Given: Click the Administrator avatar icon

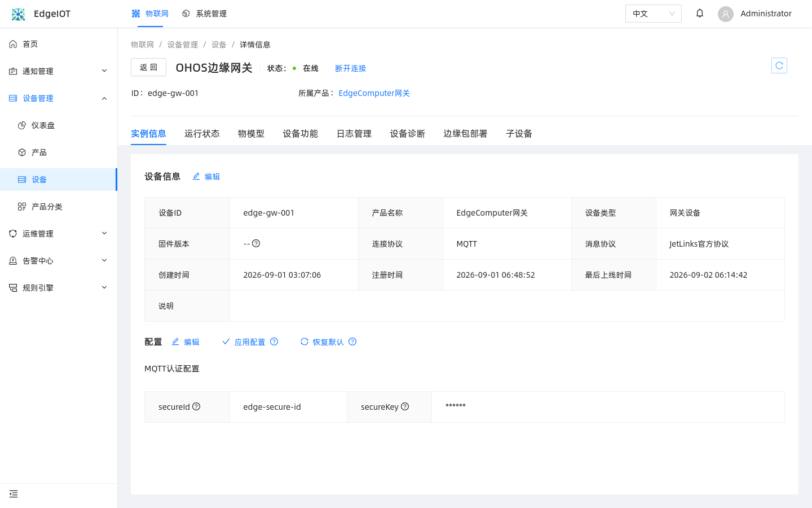Looking at the screenshot, I should point(726,14).
